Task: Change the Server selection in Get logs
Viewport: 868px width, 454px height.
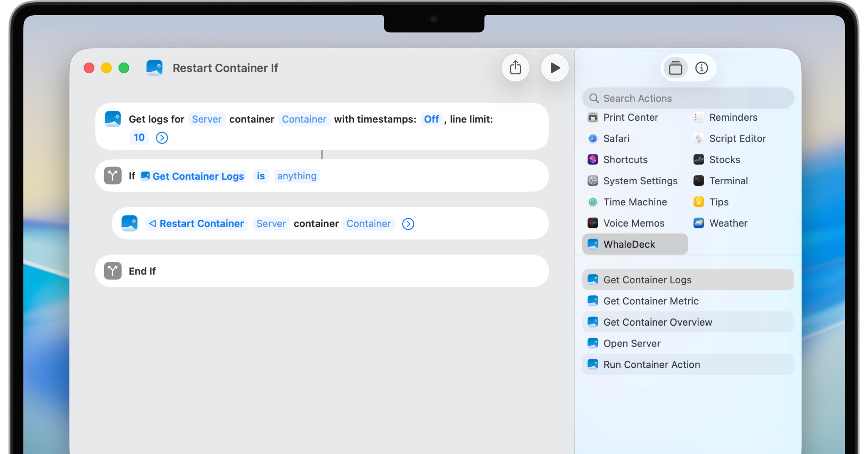Action: coord(206,119)
